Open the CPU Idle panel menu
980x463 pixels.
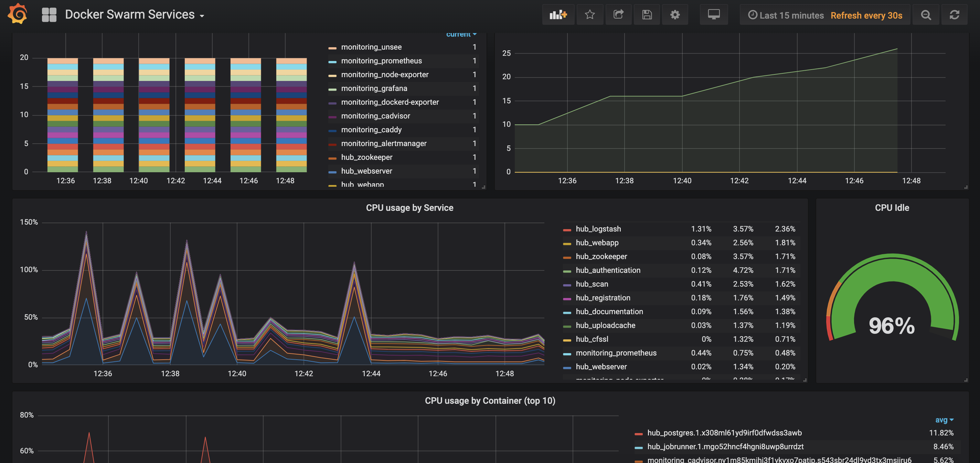[892, 207]
